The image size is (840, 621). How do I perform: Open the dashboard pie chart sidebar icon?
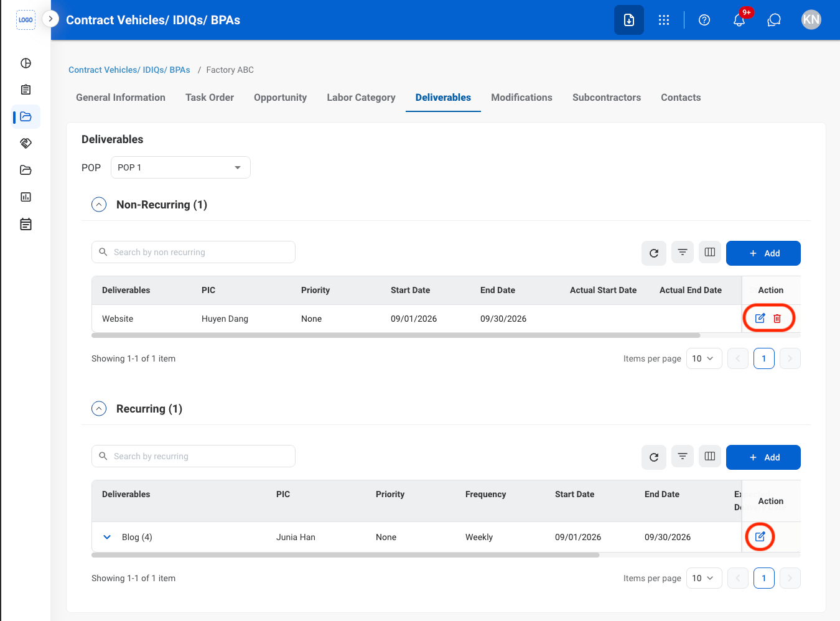26,63
